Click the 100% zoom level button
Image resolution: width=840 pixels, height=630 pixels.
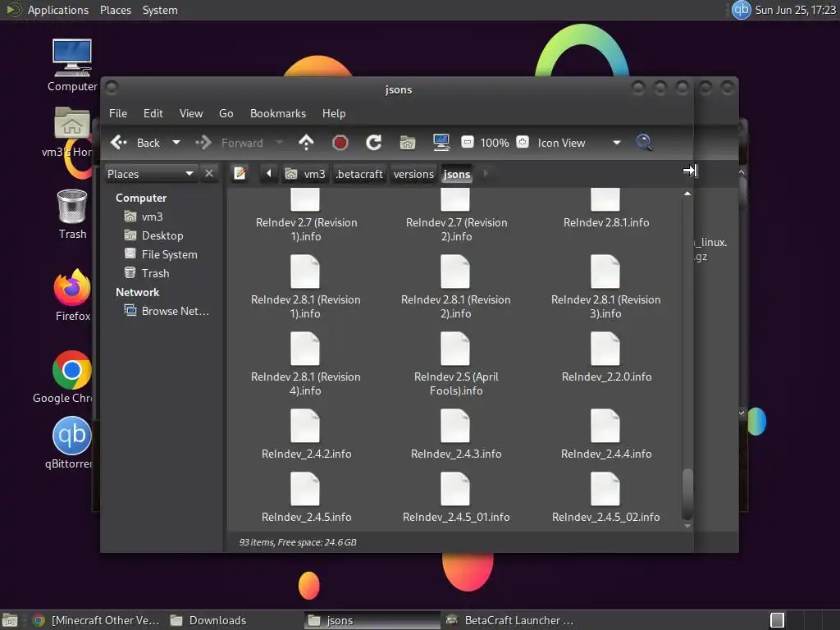(x=494, y=143)
